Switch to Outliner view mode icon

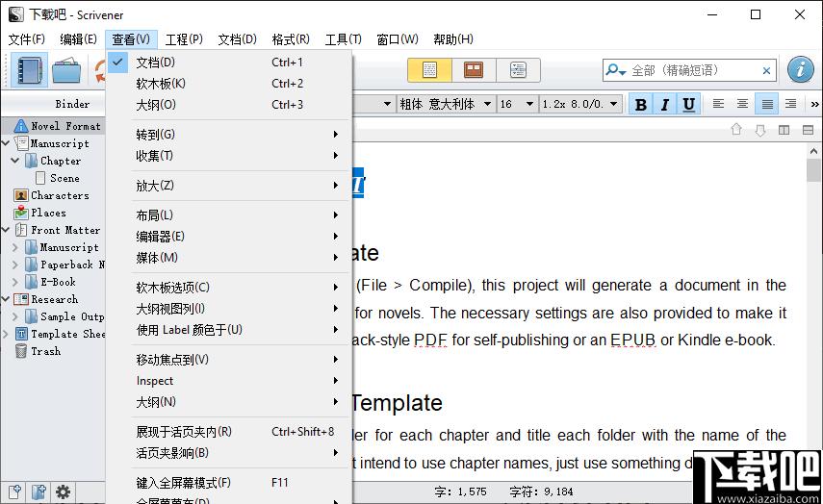(518, 70)
